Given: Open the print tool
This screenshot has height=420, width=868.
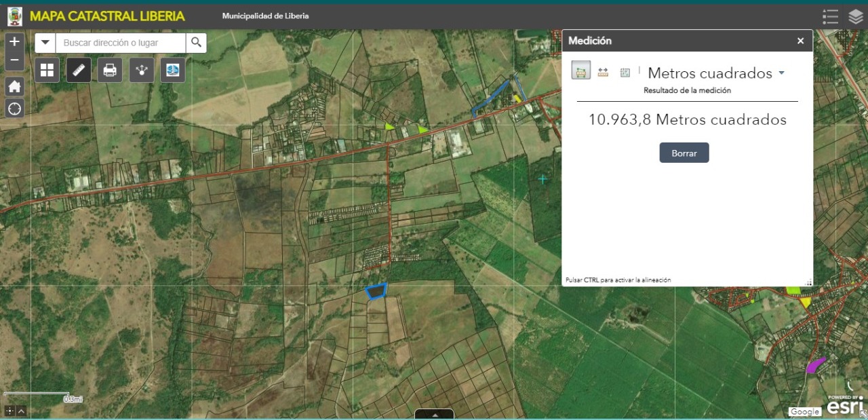Looking at the screenshot, I should (x=109, y=69).
